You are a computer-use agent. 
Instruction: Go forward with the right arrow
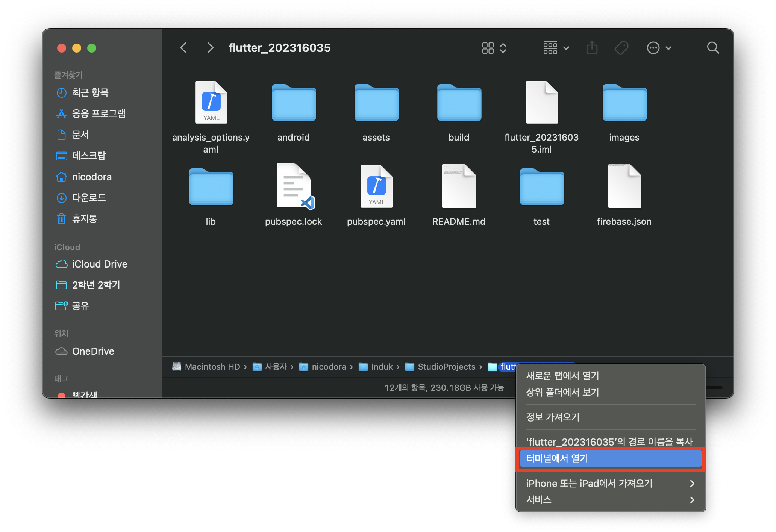point(210,48)
